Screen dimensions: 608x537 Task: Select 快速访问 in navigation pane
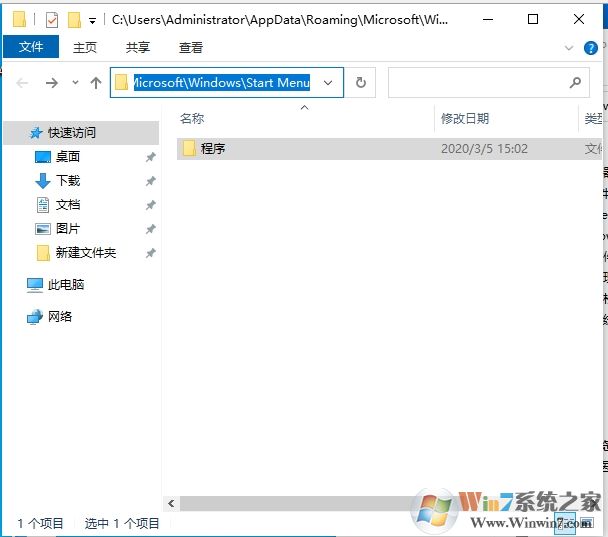click(81, 133)
